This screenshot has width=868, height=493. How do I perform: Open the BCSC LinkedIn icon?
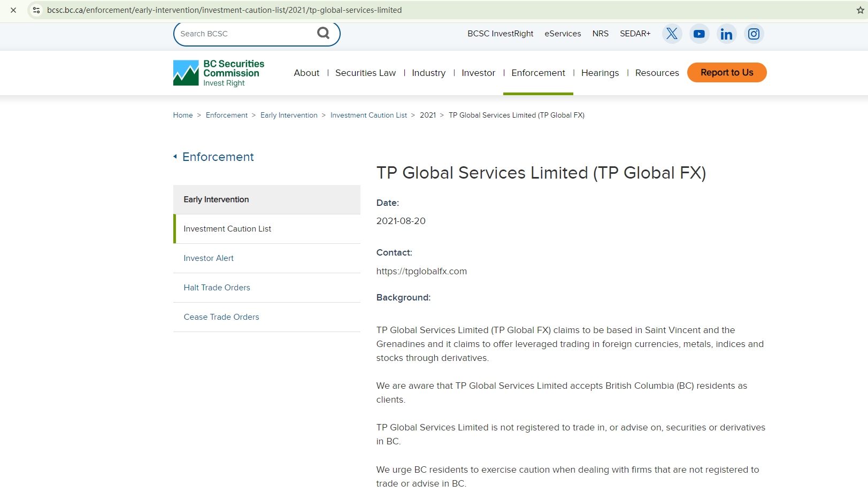point(726,34)
